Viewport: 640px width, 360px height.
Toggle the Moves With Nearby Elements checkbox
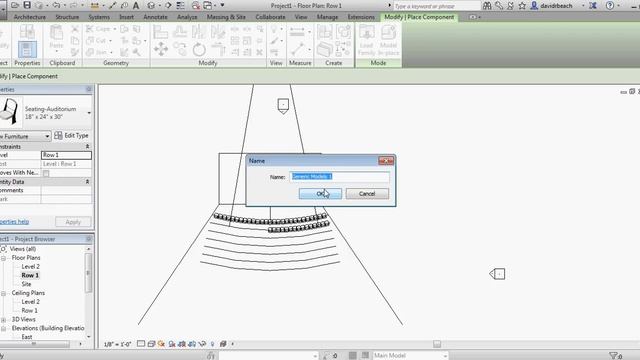click(46, 173)
